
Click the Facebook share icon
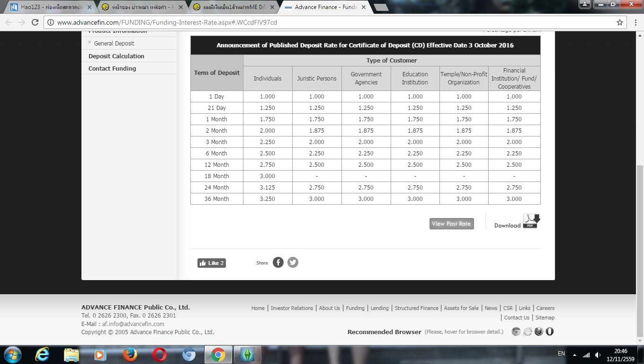point(278,262)
